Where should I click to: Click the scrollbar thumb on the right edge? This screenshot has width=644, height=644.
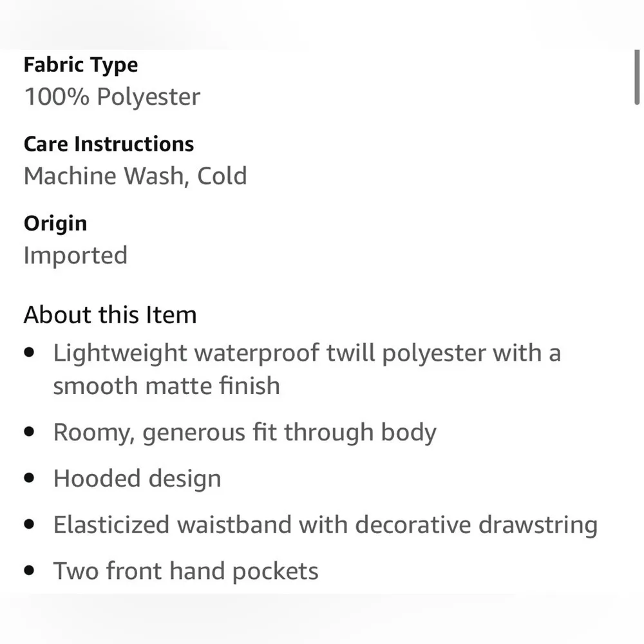[x=637, y=76]
